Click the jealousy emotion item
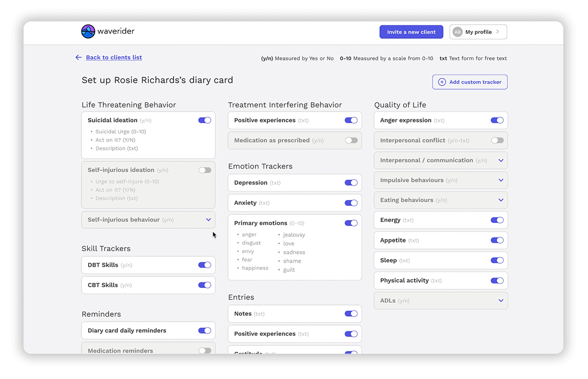Image resolution: width=588 pixels, height=379 pixels. coord(294,235)
